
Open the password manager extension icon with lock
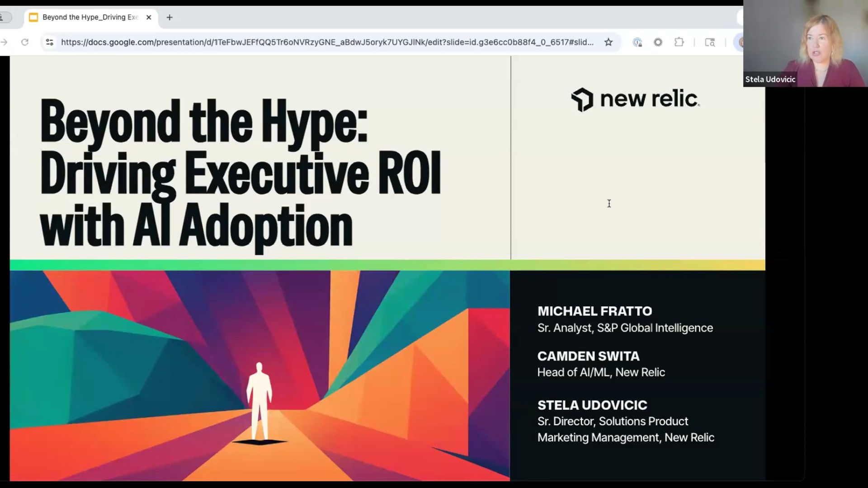[x=637, y=42]
